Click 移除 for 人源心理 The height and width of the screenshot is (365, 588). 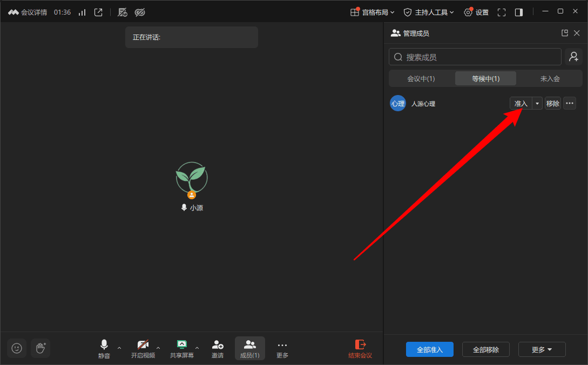[x=553, y=104]
